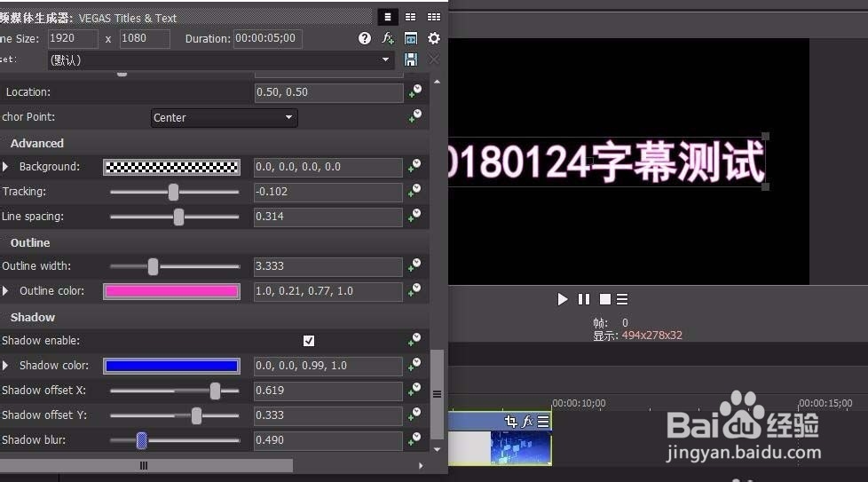This screenshot has height=482, width=868.
Task: Click the frame height field 1080
Action: (x=145, y=38)
